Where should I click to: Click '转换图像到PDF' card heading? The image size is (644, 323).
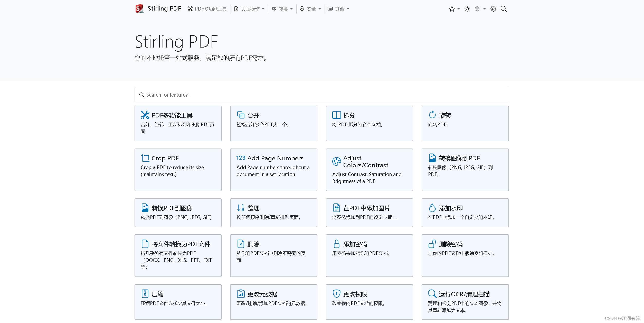pos(459,158)
